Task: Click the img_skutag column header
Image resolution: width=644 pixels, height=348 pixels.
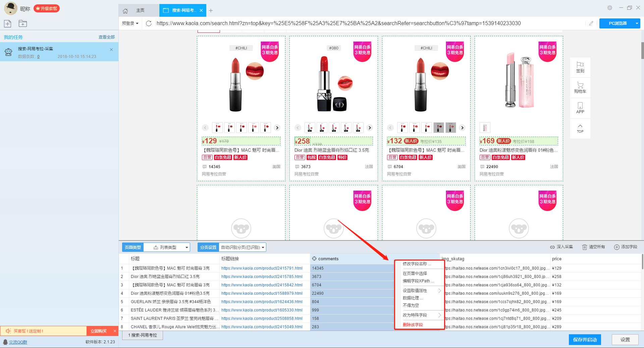Action: (x=495, y=259)
